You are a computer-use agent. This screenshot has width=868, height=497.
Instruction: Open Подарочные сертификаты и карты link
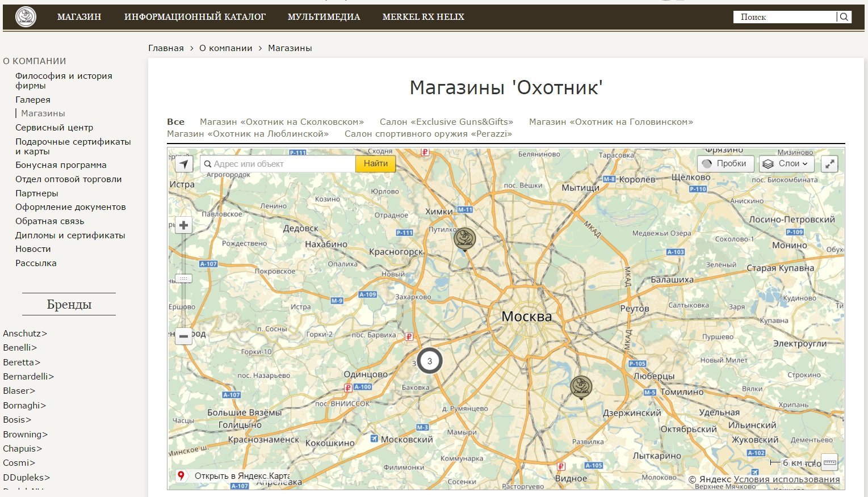[x=73, y=146]
